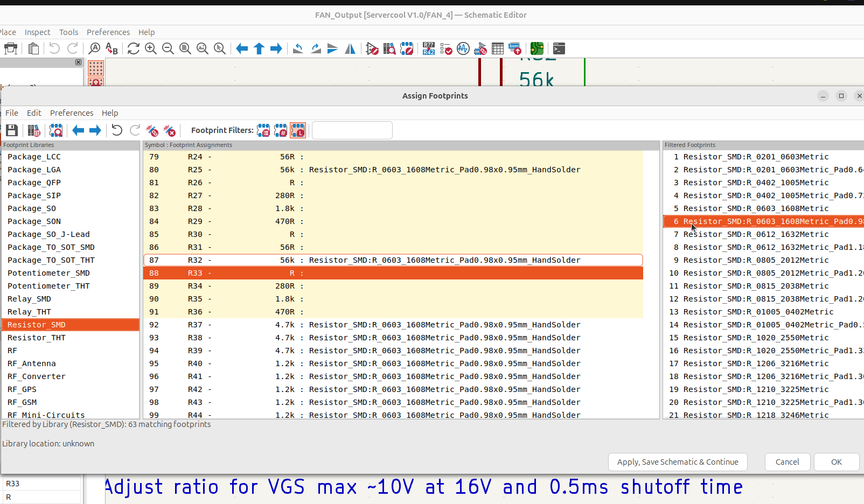Screen dimensions: 864x504
Task: Refresh the schematic view
Action: coord(134,49)
